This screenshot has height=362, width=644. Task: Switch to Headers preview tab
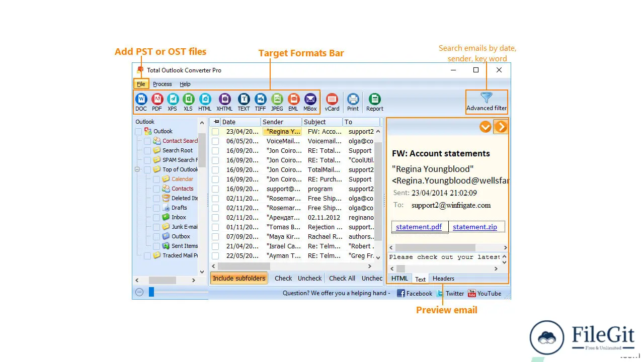(x=443, y=279)
